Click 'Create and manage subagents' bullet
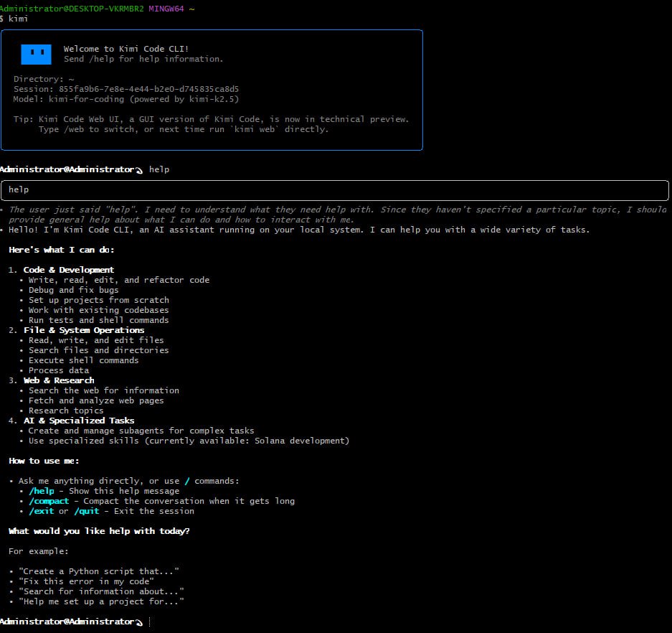The image size is (672, 633). tap(141, 431)
